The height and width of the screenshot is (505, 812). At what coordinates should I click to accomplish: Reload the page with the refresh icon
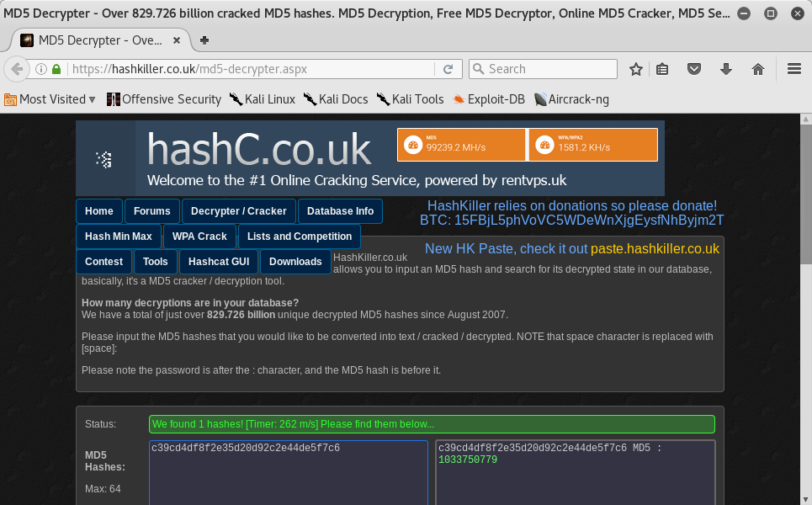(448, 69)
